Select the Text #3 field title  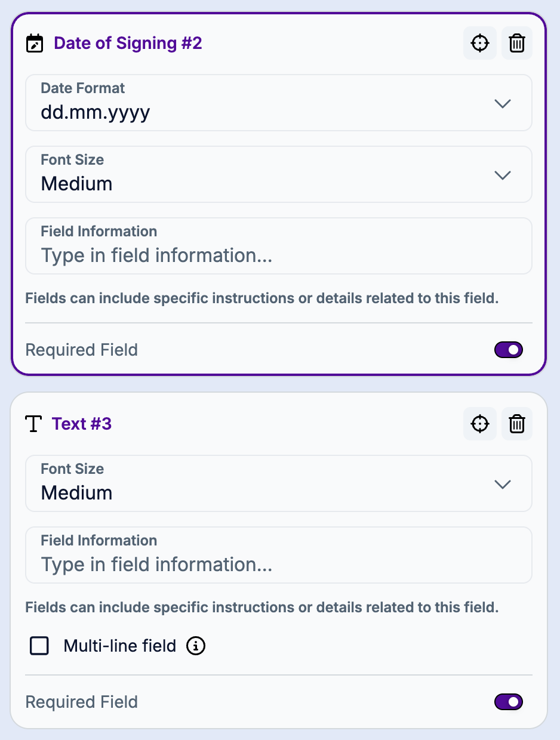pos(82,424)
